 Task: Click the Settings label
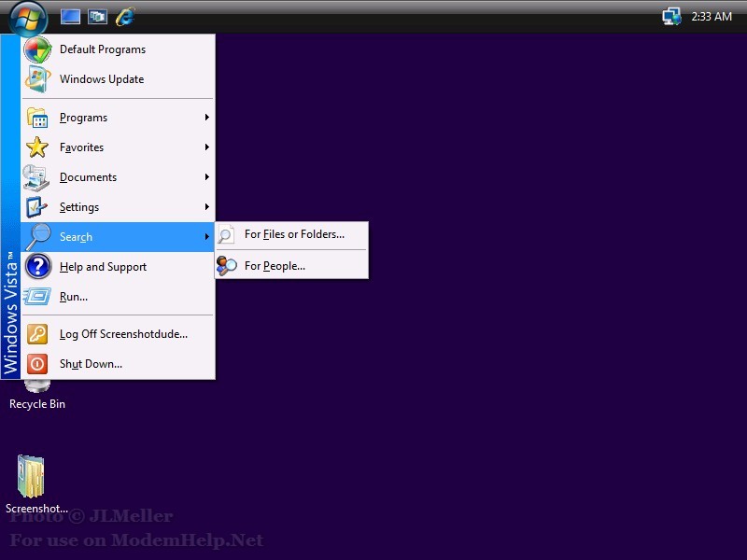point(79,207)
